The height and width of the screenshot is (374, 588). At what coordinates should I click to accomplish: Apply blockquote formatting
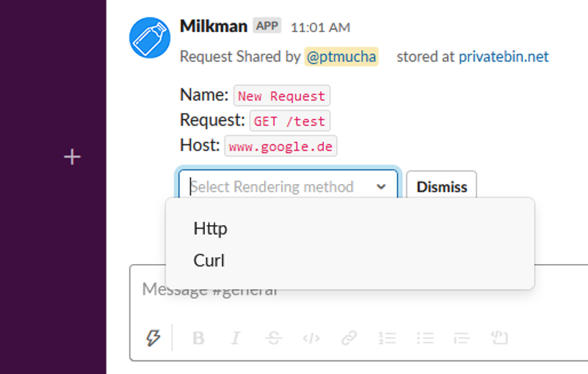[x=462, y=338]
